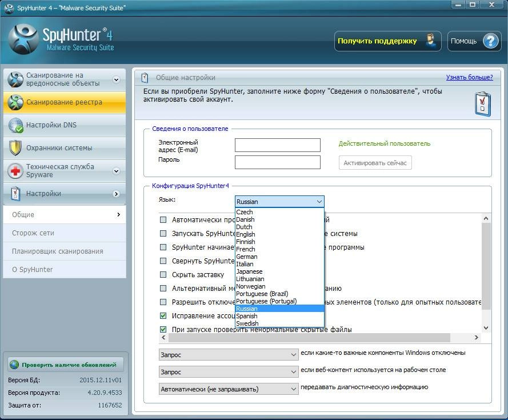508x420 pixels.
Task: Click the Узнать больше? link
Action: click(x=470, y=77)
